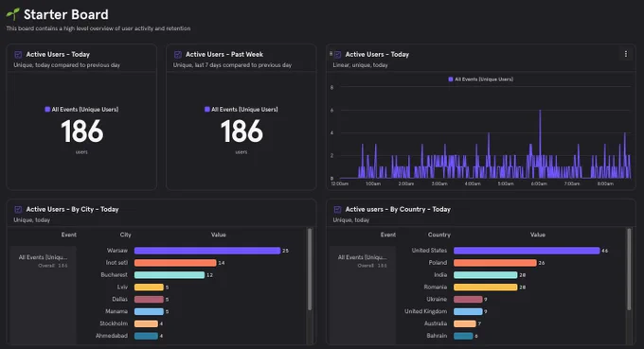The image size is (644, 349).
Task: Select the Ukraine country label
Action: (x=437, y=299)
